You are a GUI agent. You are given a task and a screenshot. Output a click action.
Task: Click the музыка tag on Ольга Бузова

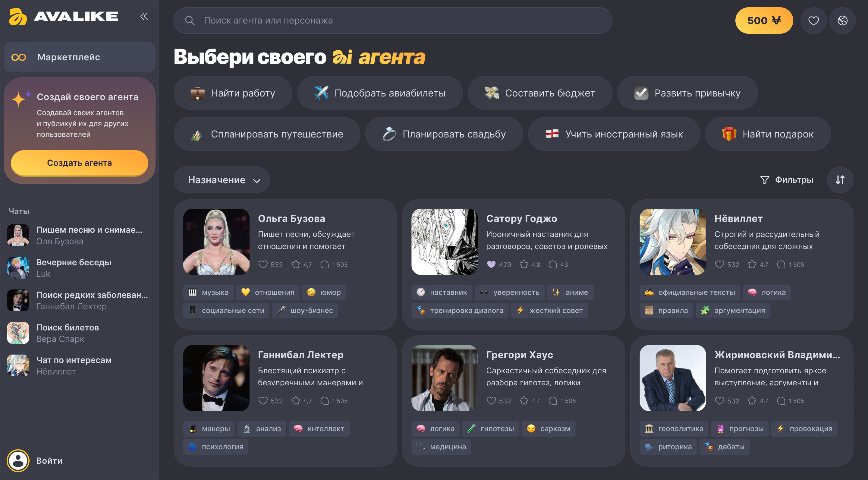click(x=209, y=292)
